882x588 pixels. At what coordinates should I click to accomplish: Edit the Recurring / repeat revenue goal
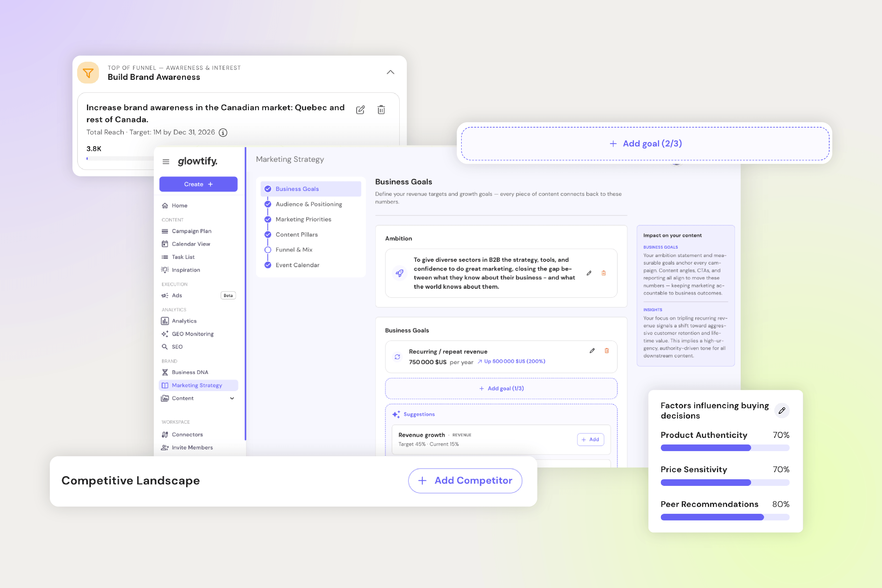coord(592,351)
